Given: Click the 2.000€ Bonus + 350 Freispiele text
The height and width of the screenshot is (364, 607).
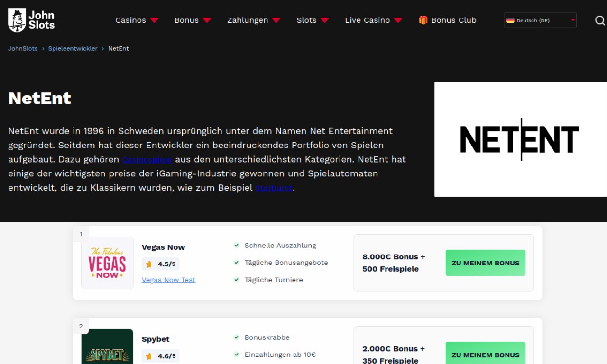Looking at the screenshot, I should [x=394, y=355].
